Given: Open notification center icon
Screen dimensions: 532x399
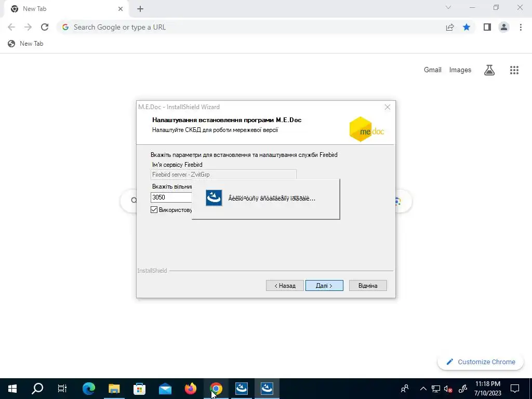Looking at the screenshot, I should coord(515,389).
